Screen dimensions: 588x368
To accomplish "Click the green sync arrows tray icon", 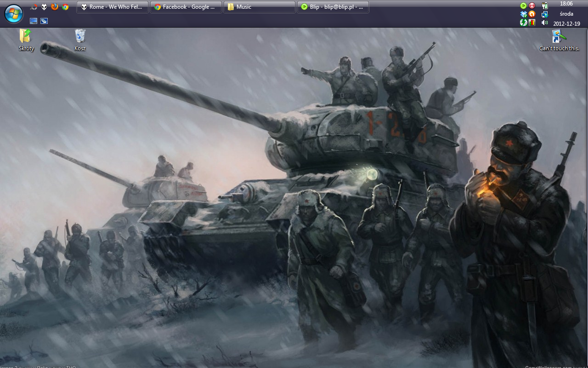I will [523, 22].
